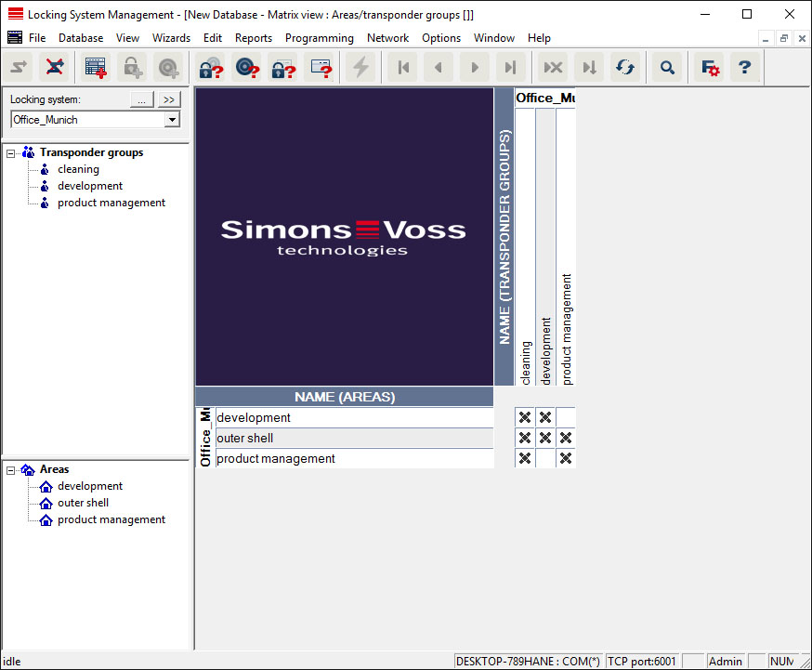Open help via question mark icon
Image resolution: width=812 pixels, height=670 pixels.
(x=744, y=67)
